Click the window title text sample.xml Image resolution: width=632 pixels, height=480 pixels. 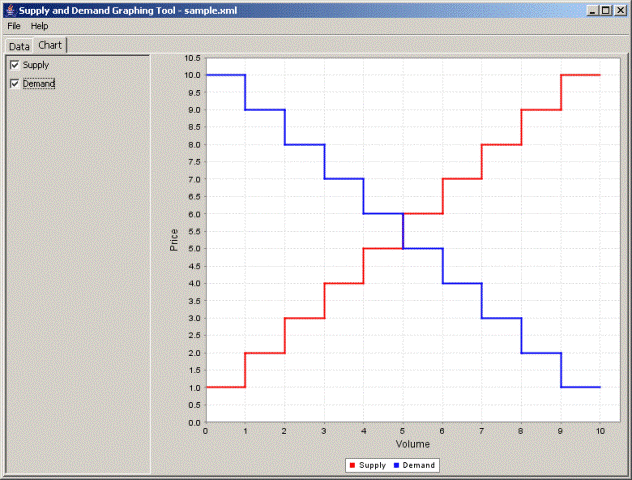pyautogui.click(x=210, y=11)
